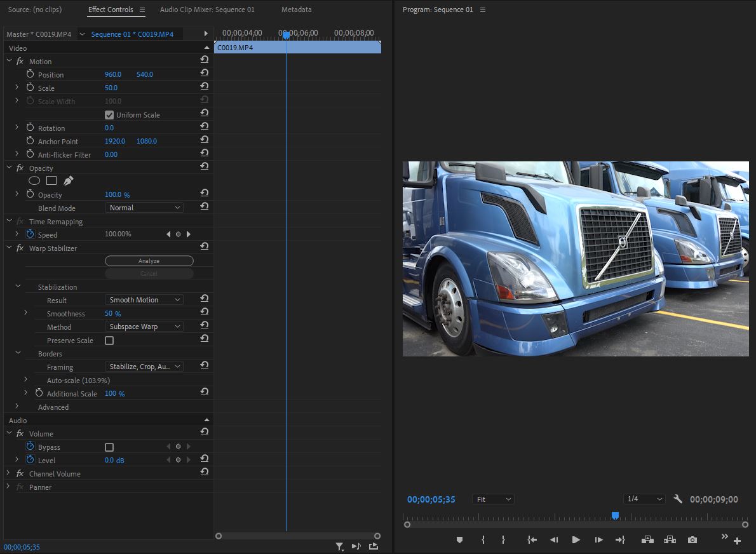Image resolution: width=756 pixels, height=554 pixels.
Task: Click the Scale value field
Action: (111, 88)
